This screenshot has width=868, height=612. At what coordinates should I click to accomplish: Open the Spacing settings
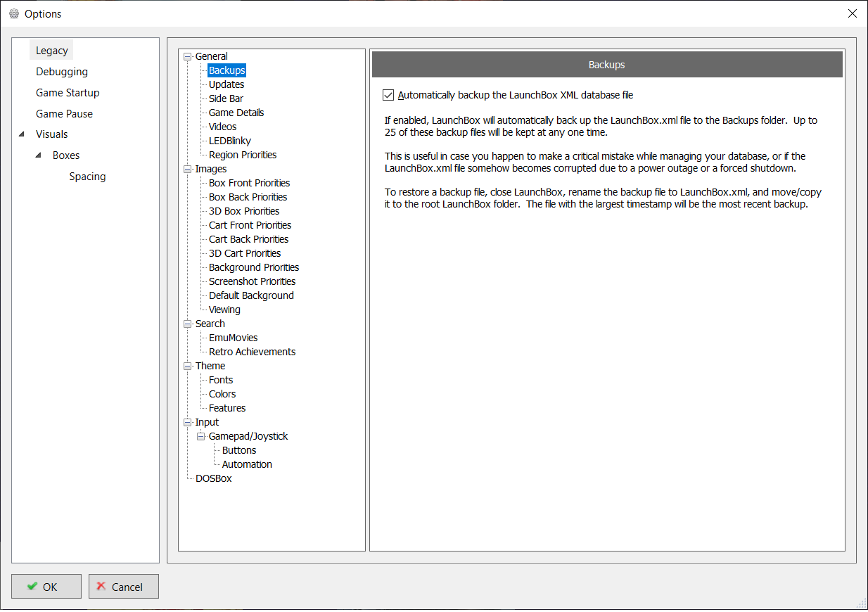click(87, 177)
